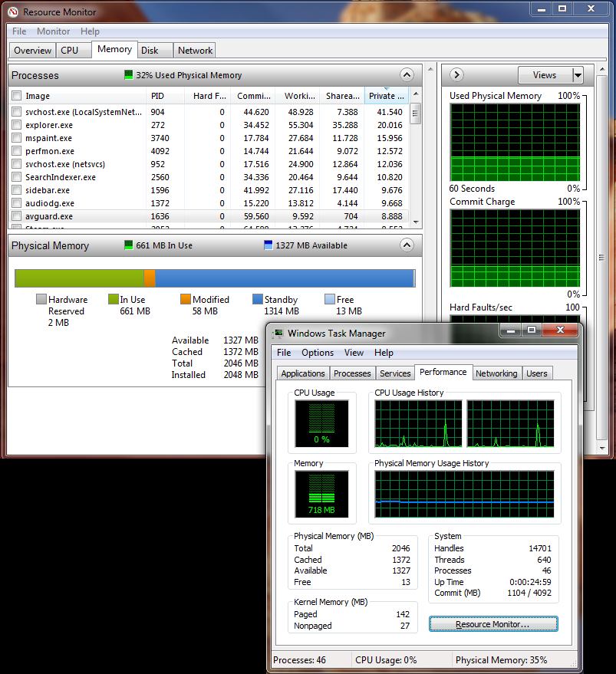Click the Hardware Reserved legend swatch
Screen dimensions: 616x674
tap(41, 299)
